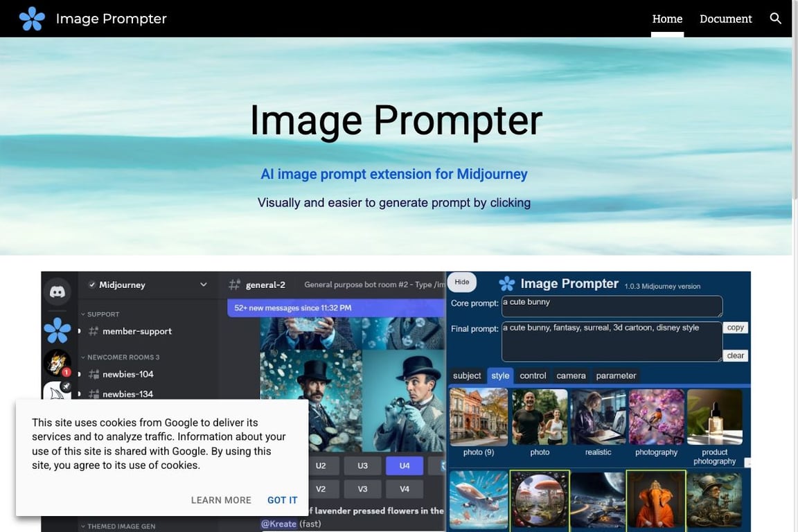Select the steampunk man style thumbnail
This screenshot has width=798, height=532.
pyautogui.click(x=715, y=499)
